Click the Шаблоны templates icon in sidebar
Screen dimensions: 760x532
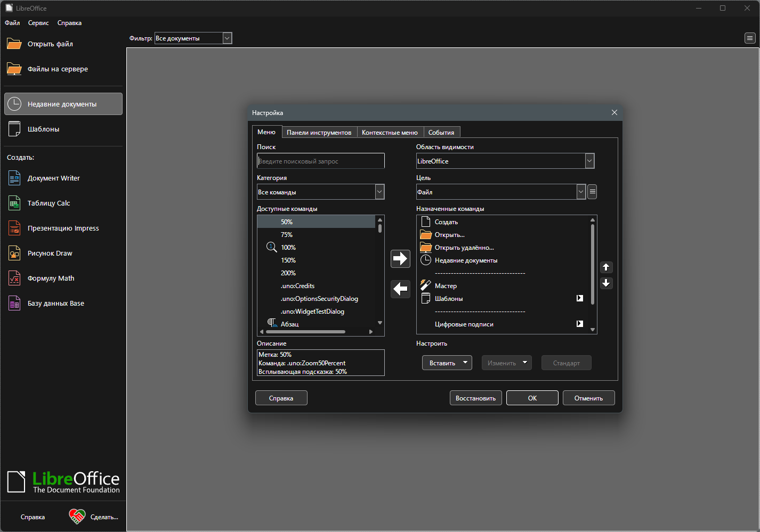tap(14, 129)
